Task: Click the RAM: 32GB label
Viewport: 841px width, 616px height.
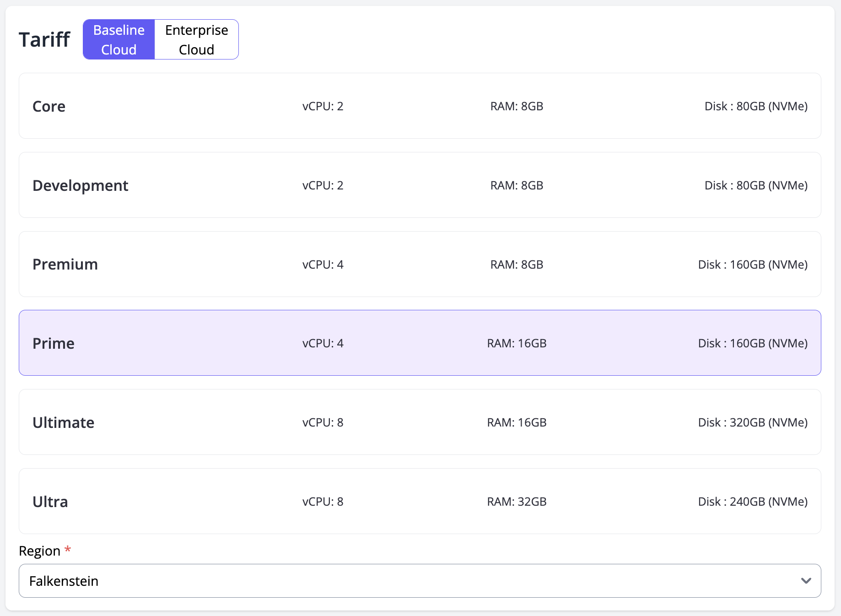Action: click(517, 502)
